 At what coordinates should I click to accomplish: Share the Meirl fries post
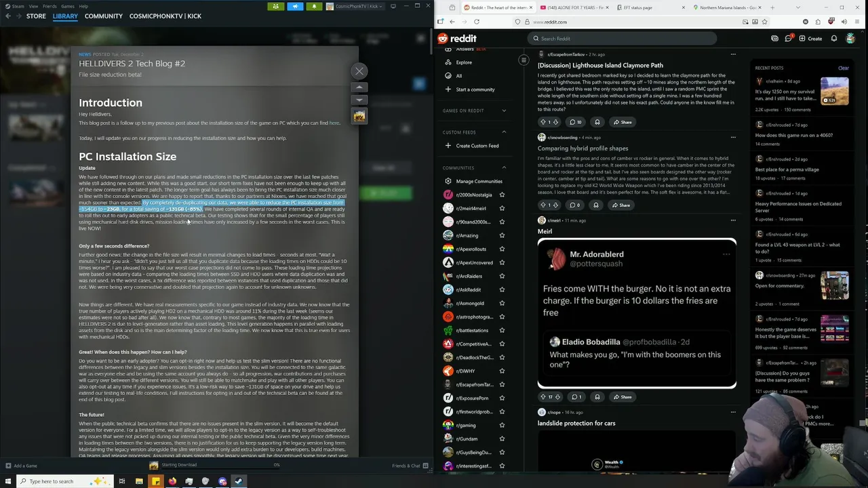click(623, 396)
